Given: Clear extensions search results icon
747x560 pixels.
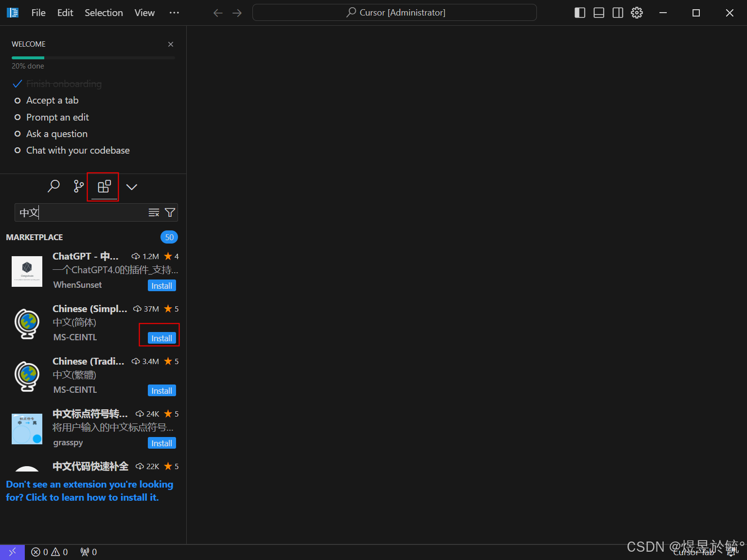Looking at the screenshot, I should [154, 212].
